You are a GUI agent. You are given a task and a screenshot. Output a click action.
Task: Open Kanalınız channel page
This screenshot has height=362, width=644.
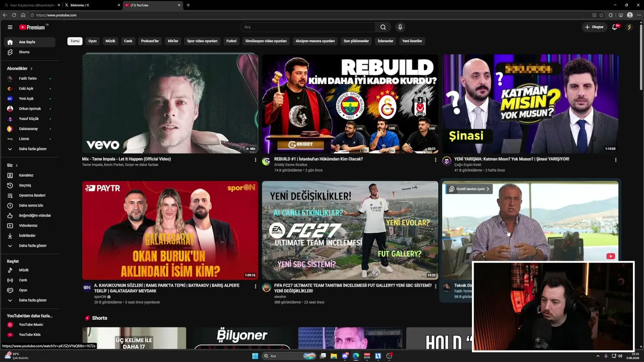point(30,175)
